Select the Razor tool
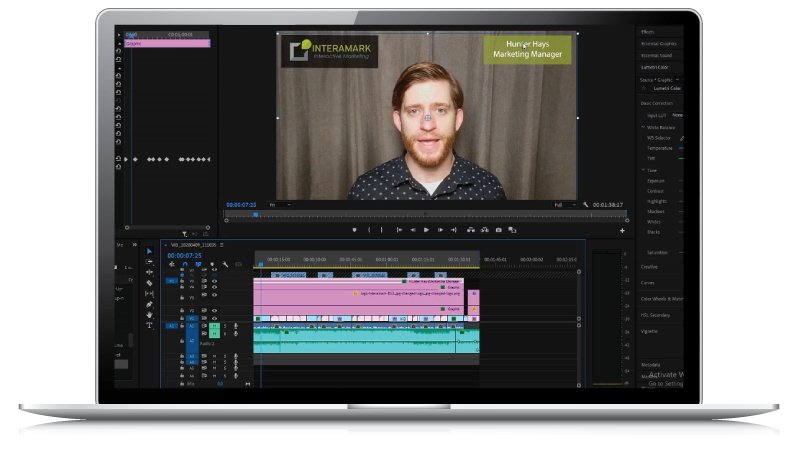The image size is (800, 453). tap(149, 283)
